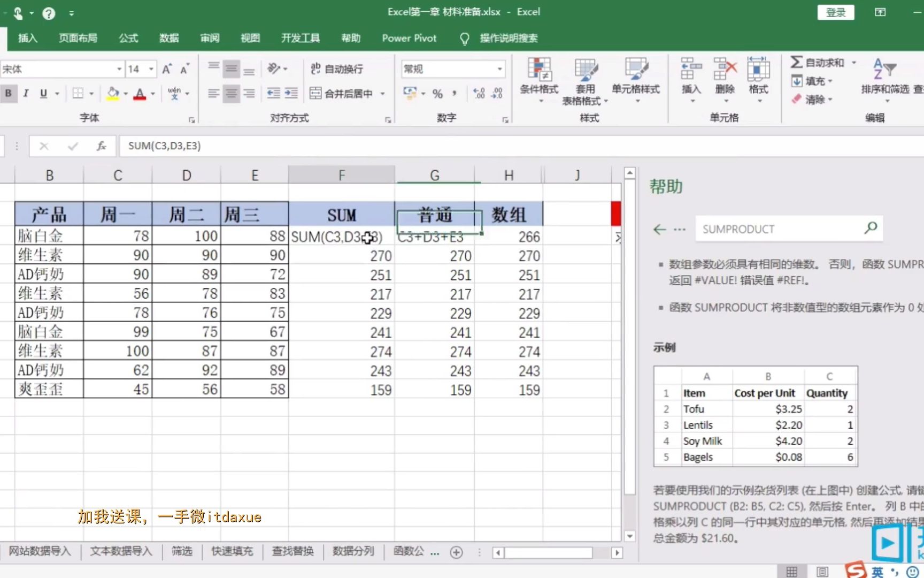Switch to the 筛选 sheet tab
This screenshot has width=924, height=578.
pyautogui.click(x=182, y=551)
